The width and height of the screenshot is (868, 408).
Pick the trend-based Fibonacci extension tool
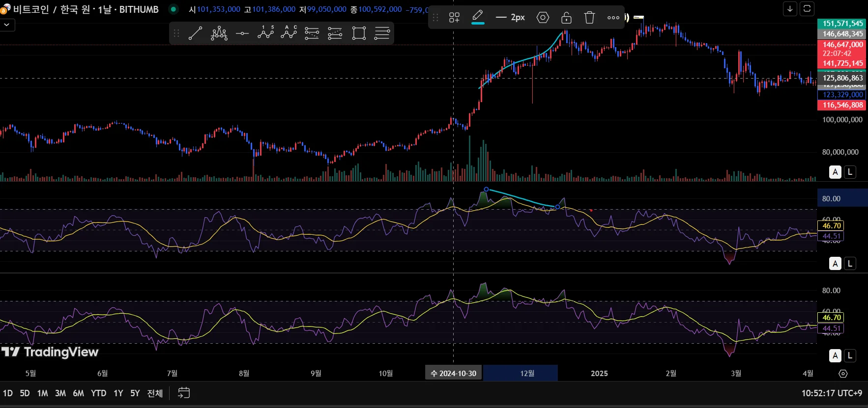coord(335,33)
